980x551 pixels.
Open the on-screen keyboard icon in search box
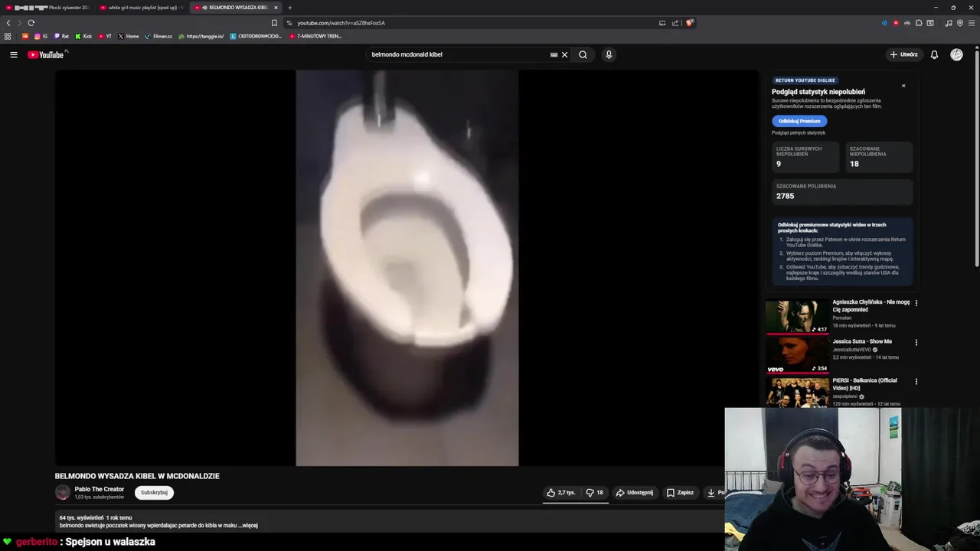pyautogui.click(x=554, y=54)
